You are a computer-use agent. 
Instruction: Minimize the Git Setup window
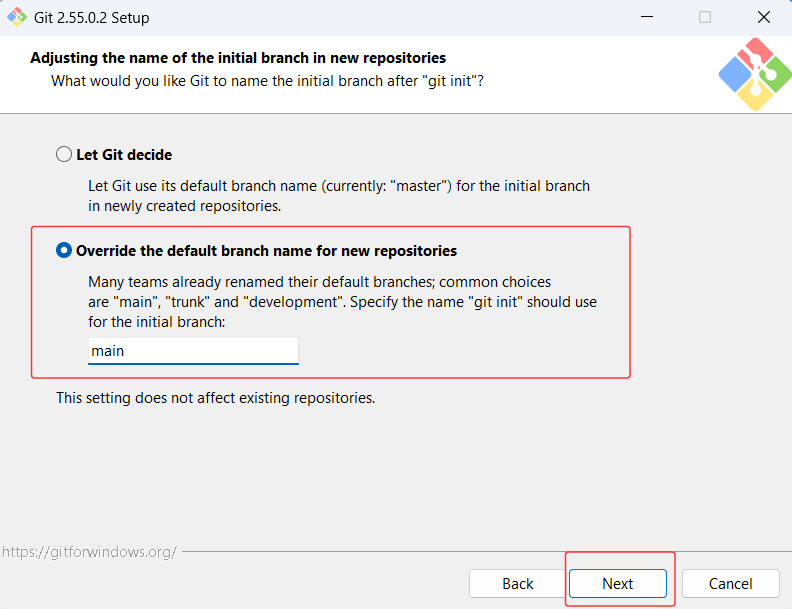click(x=647, y=17)
